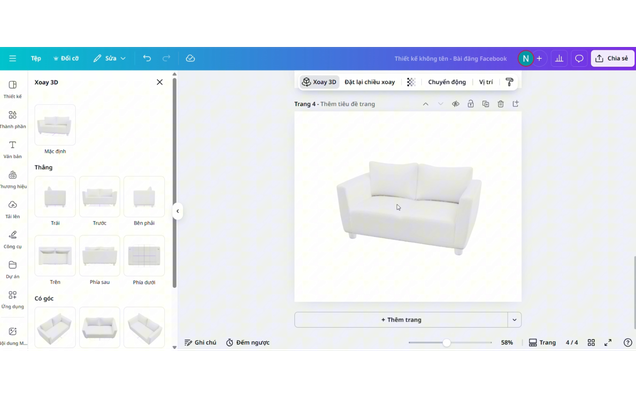Open the Thương hiệu brand tab
636x398 pixels.
point(13,179)
